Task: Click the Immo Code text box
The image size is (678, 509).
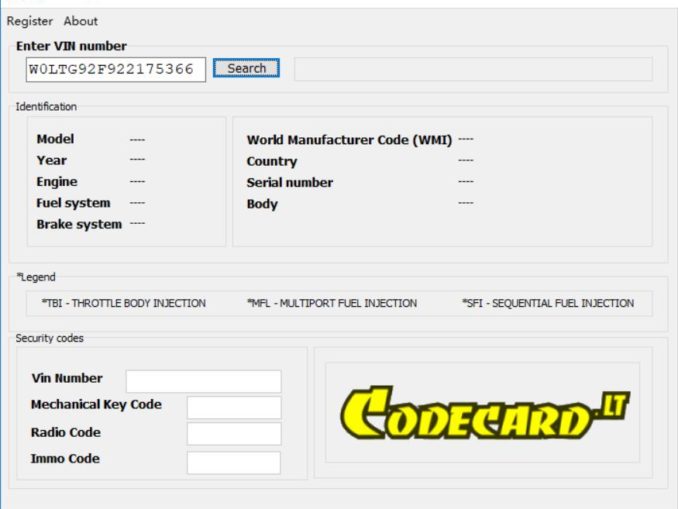Action: [x=233, y=461]
